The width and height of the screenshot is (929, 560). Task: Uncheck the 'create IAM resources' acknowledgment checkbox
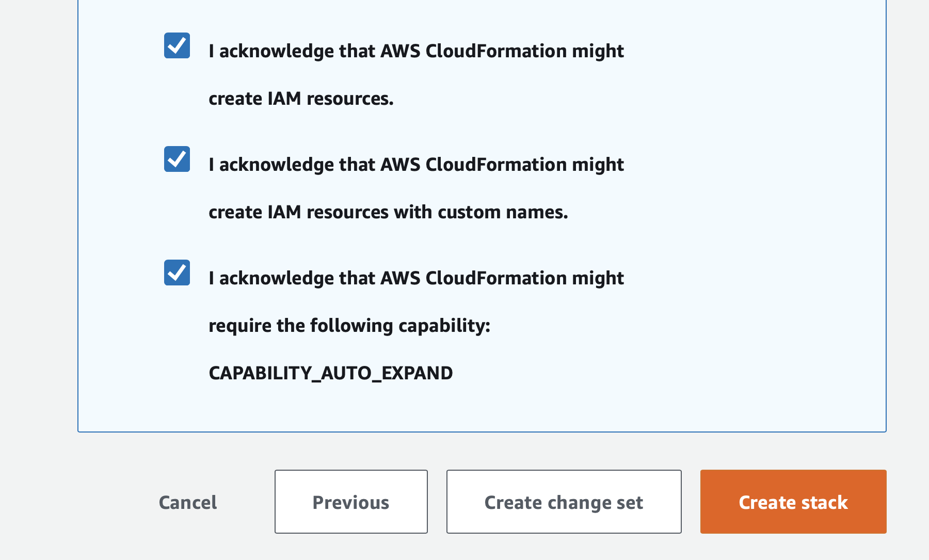pos(177,45)
